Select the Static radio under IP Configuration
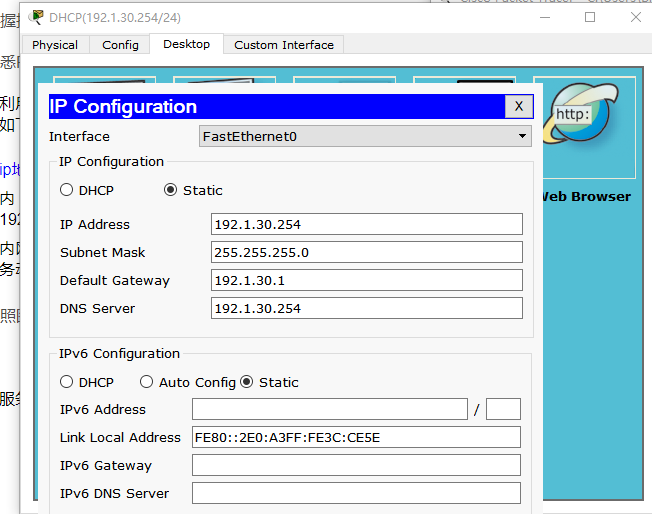The image size is (652, 514). pos(170,190)
